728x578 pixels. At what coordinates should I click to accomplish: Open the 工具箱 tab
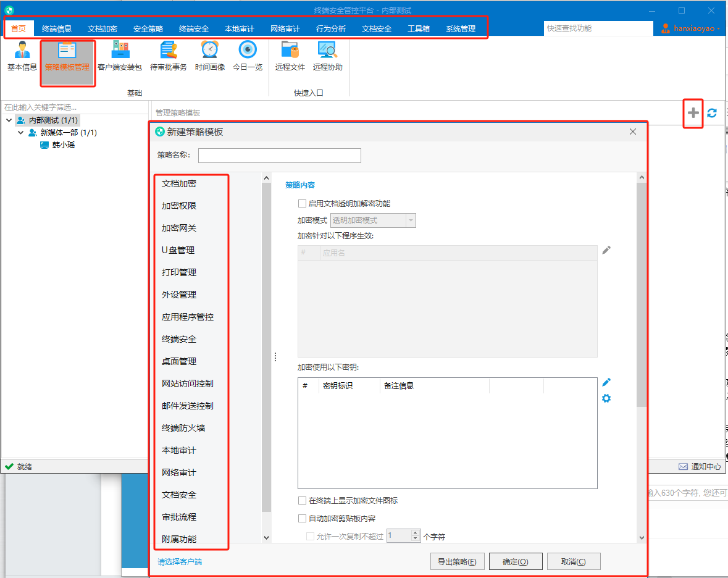(x=418, y=28)
